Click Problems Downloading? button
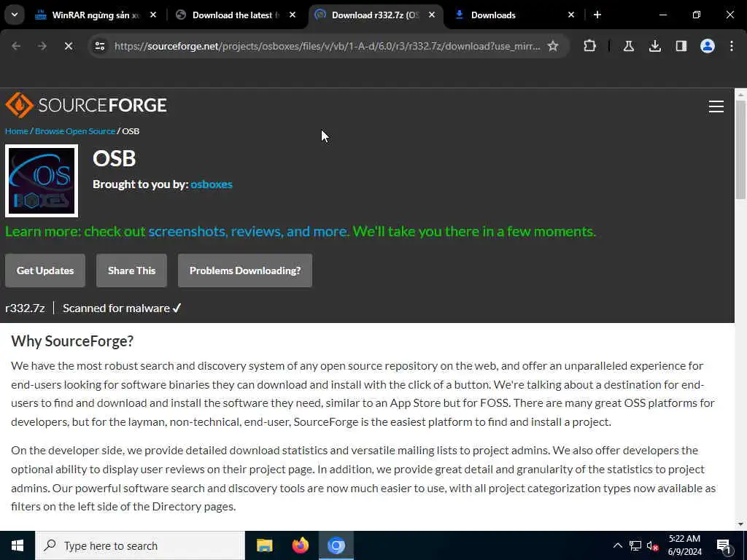 (x=245, y=271)
